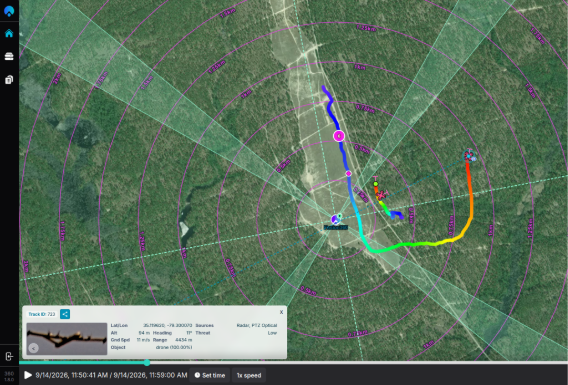Screen dimensions: 568x385
Task: Open the Home view in the sidebar
Action: coord(9,33)
